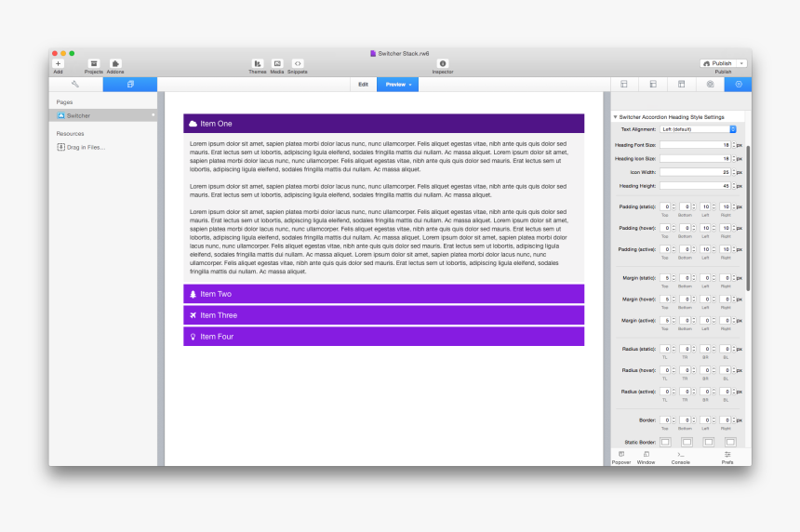
Task: Click the Icon Width field
Action: [x=696, y=172]
